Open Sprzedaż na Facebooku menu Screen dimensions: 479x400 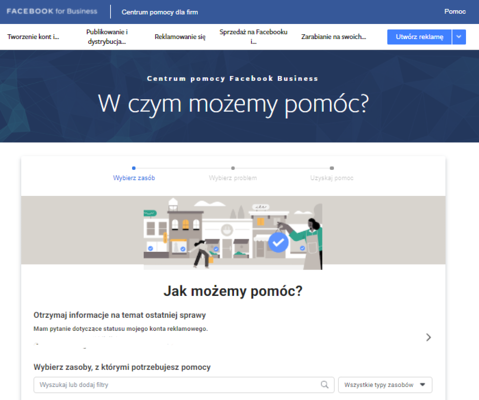tap(253, 37)
